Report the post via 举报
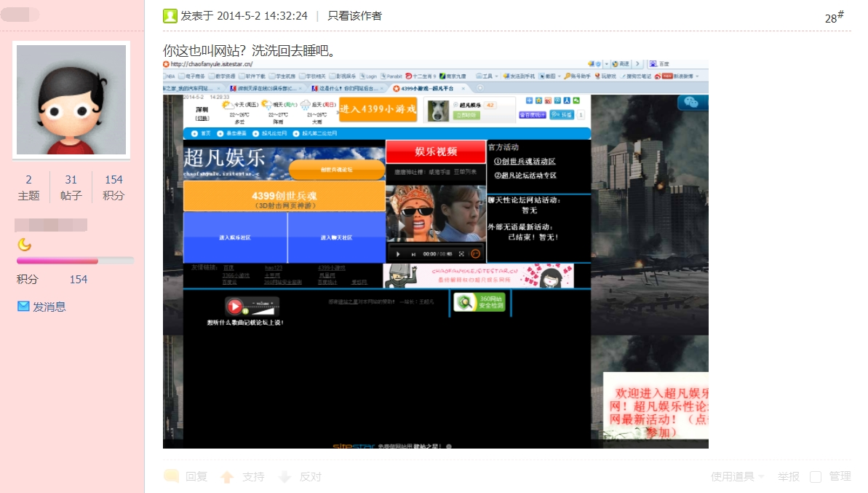Viewport: 868px width, 493px height. [x=788, y=476]
